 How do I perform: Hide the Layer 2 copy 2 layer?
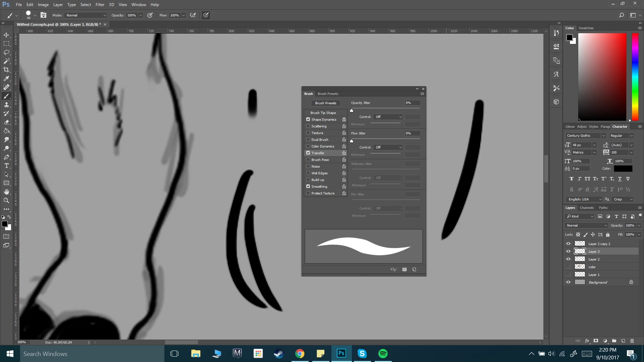[568, 244]
